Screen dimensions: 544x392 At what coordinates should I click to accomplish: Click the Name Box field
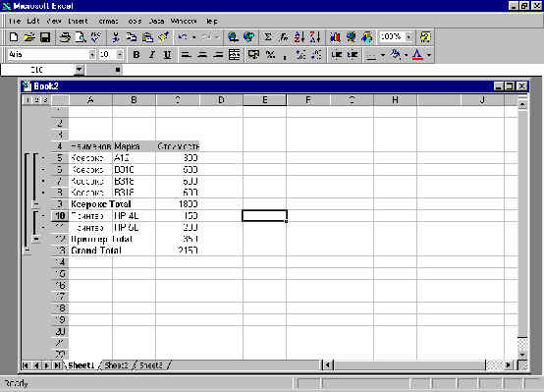click(x=37, y=70)
